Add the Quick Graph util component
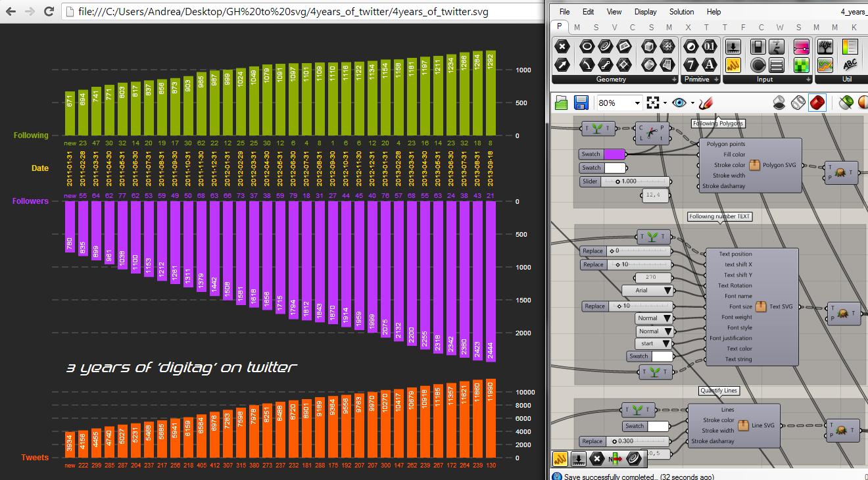Viewport: 868px width, 480px height. (825, 64)
